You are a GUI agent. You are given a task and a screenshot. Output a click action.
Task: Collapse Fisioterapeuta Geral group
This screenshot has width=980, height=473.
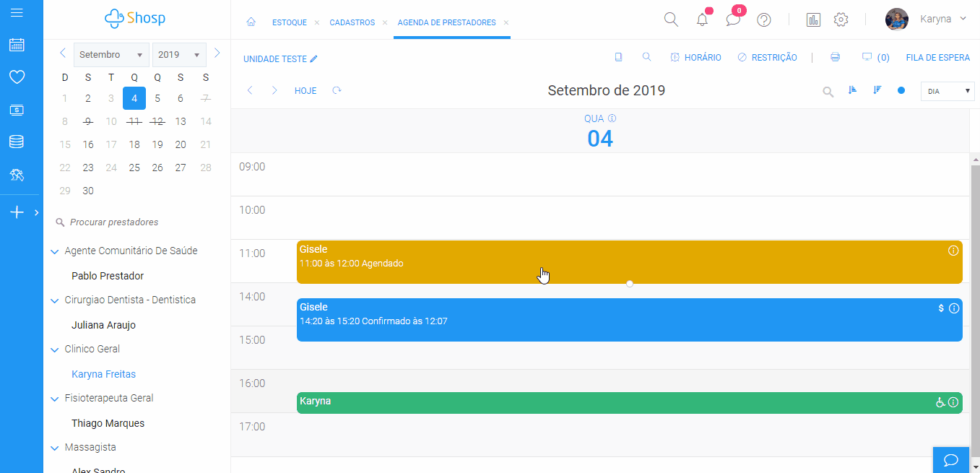pyautogui.click(x=54, y=399)
